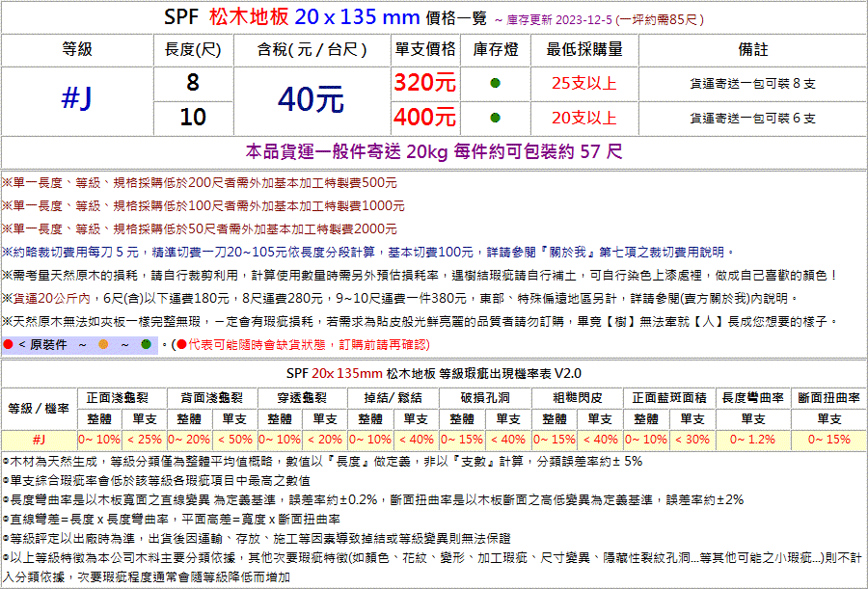Click the footnote 等級評定以出廠時為準
This screenshot has height=589, width=868.
coord(257,539)
